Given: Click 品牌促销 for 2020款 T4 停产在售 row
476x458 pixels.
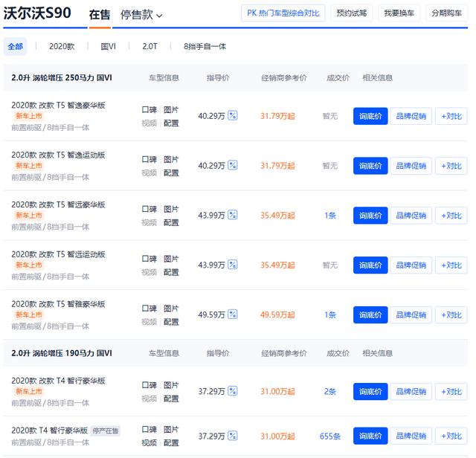Looking at the screenshot, I should pos(411,436).
